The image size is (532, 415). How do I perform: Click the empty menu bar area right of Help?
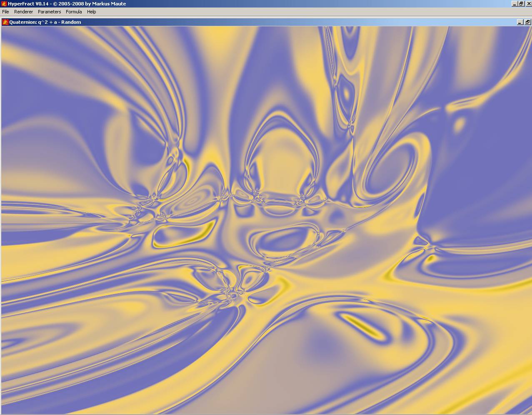tap(292, 12)
